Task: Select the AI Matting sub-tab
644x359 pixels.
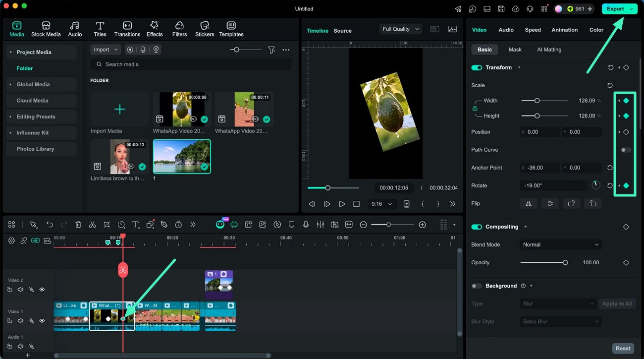Action: pos(549,50)
